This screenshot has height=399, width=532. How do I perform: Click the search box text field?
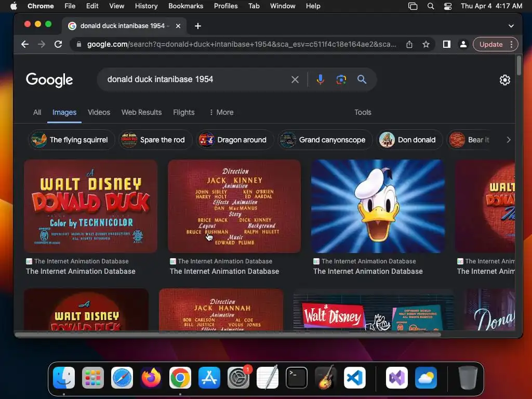click(x=197, y=79)
